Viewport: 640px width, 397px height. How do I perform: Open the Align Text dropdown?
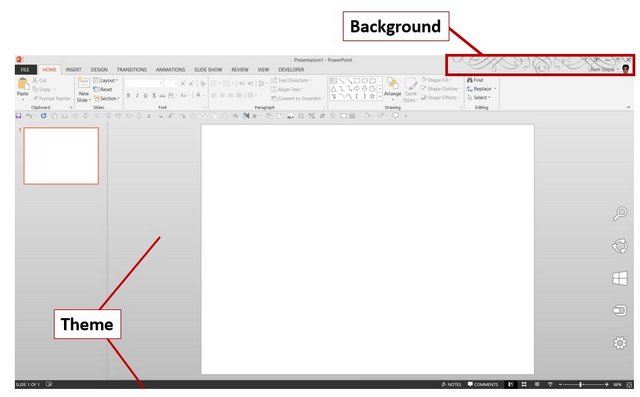coord(287,89)
